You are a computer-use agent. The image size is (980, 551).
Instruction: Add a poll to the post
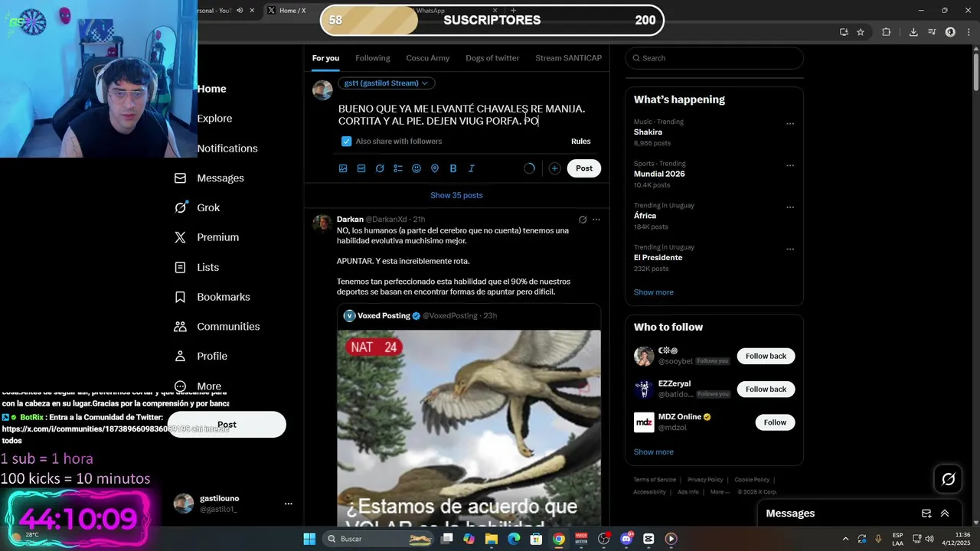coord(398,168)
